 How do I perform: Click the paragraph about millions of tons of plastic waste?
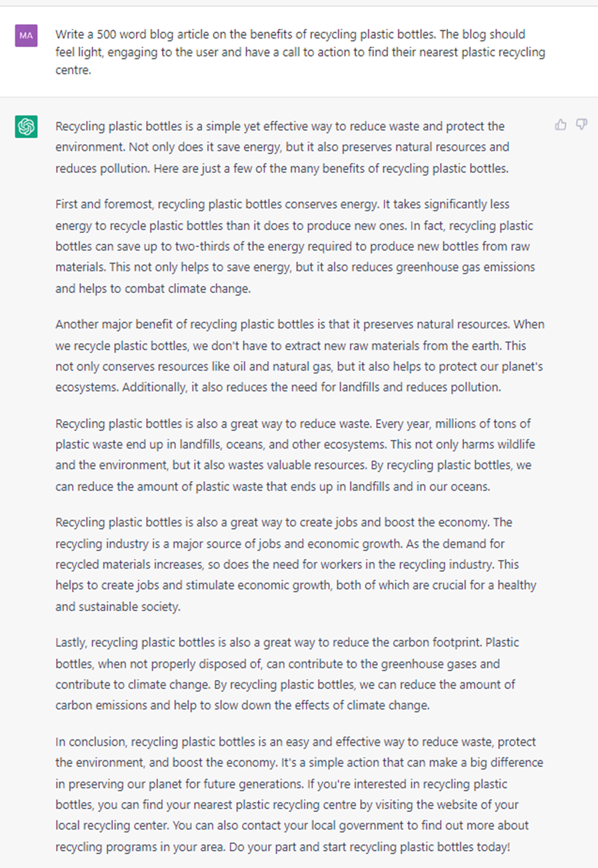click(295, 455)
